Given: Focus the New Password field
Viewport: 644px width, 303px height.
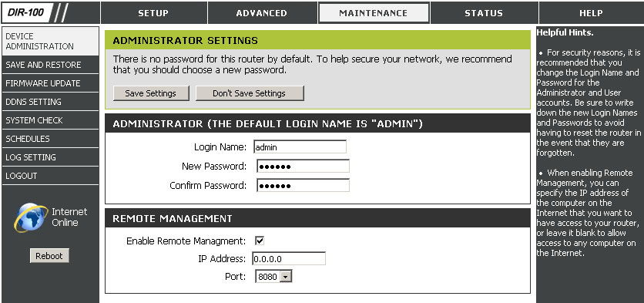Looking at the screenshot, I should pos(303,166).
